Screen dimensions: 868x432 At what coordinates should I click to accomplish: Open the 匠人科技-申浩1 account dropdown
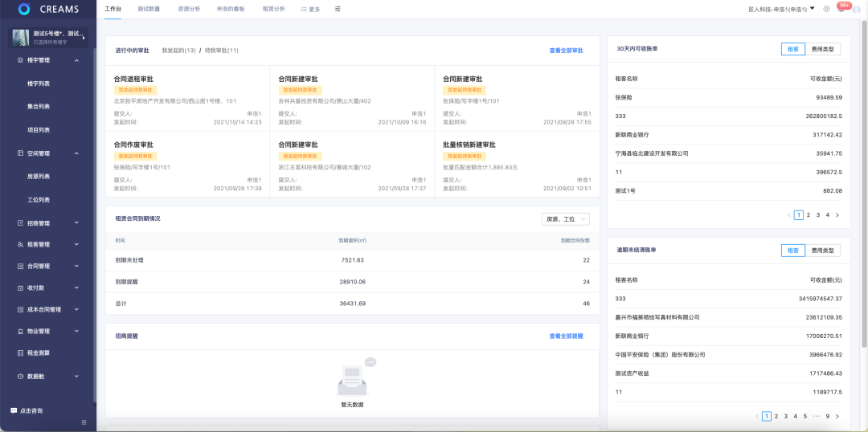[x=778, y=9]
